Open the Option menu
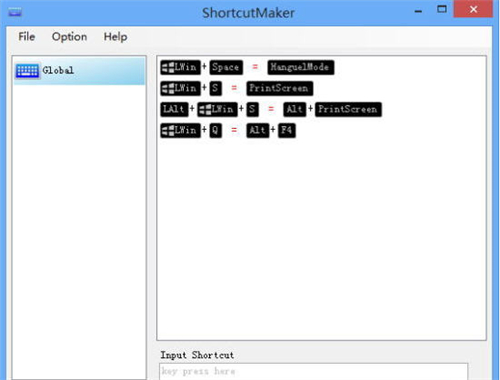Image resolution: width=500 pixels, height=380 pixels. (69, 37)
